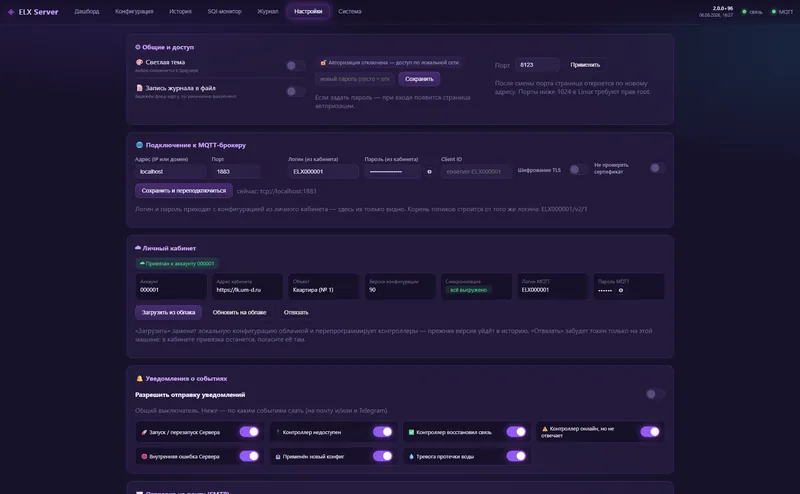This screenshot has width=800, height=494.
Task: Click the Логин field containing ELX000001
Action: pos(323,172)
